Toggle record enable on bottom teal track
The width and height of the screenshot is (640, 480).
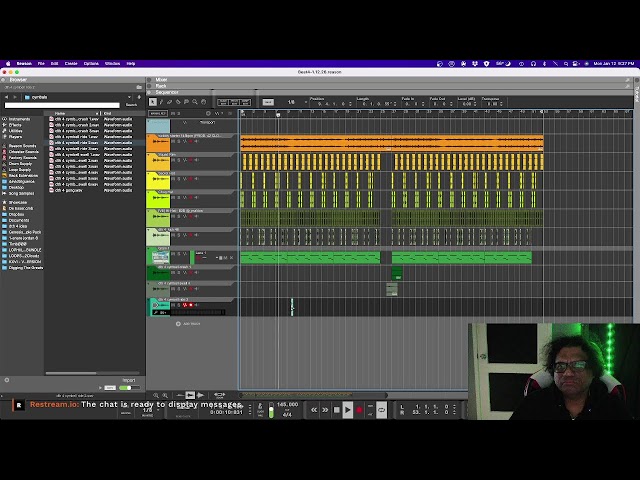click(x=191, y=305)
